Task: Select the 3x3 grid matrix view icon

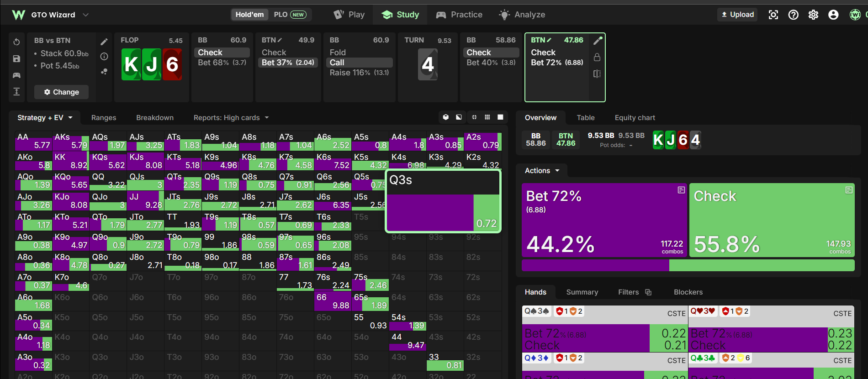Action: click(487, 117)
